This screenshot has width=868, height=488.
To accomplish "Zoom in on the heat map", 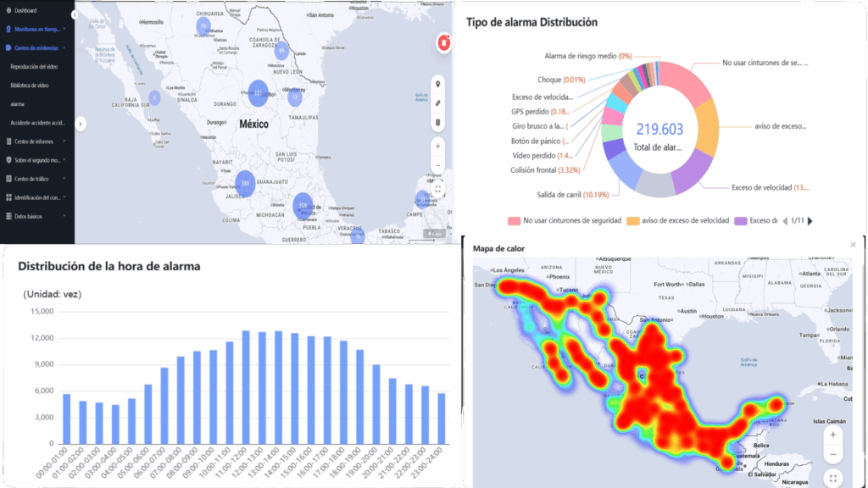I will pos(834,435).
